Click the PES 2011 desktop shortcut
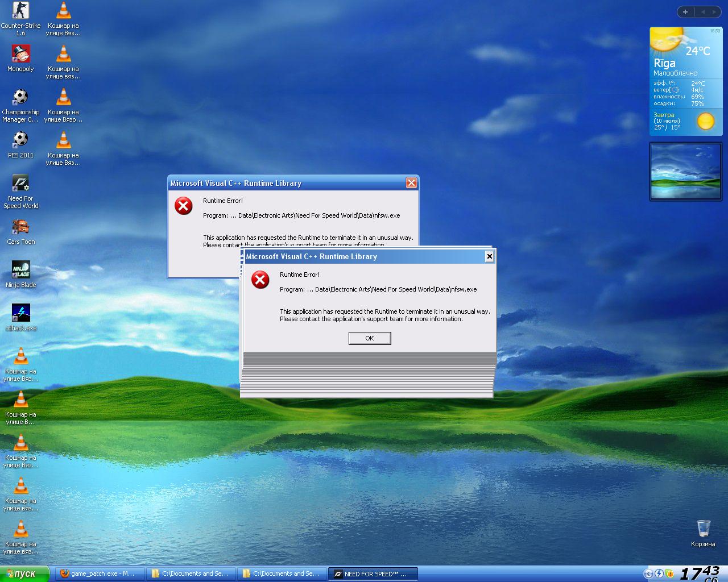The width and height of the screenshot is (728, 582). (x=20, y=144)
